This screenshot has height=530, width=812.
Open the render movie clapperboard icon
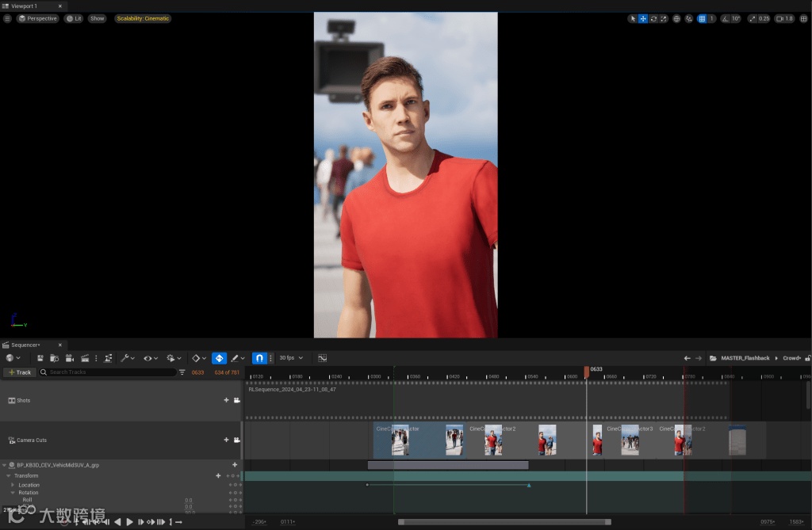(84, 358)
